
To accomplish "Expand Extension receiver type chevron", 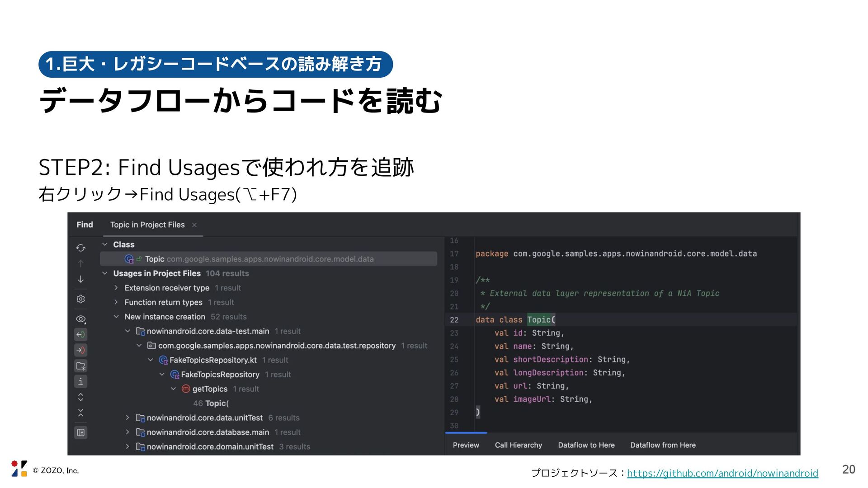I will pos(116,288).
